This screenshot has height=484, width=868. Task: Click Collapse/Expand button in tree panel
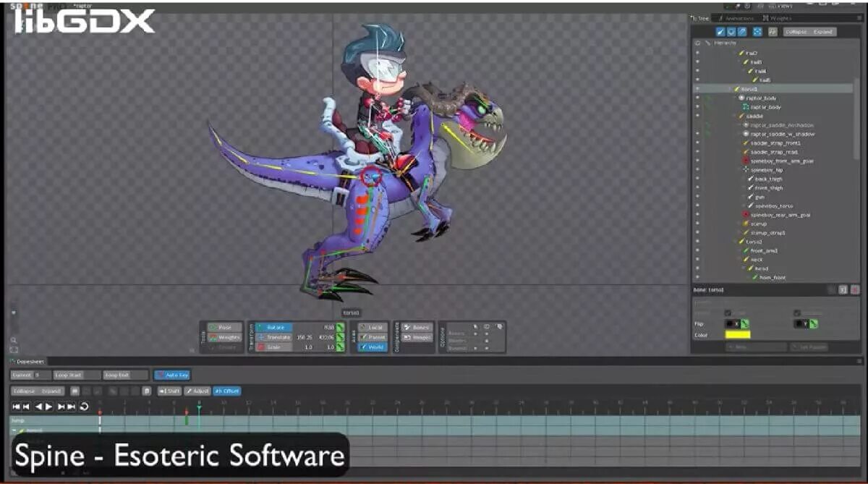[x=809, y=32]
